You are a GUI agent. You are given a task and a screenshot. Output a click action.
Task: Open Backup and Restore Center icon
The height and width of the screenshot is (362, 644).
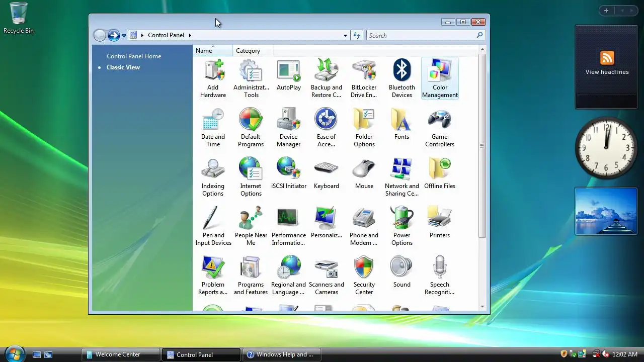click(326, 78)
